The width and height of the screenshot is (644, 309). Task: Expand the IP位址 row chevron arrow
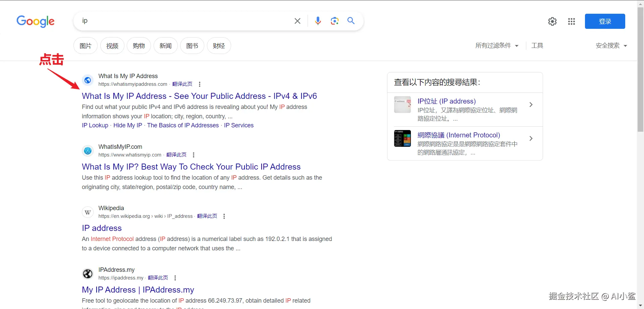coord(531,105)
